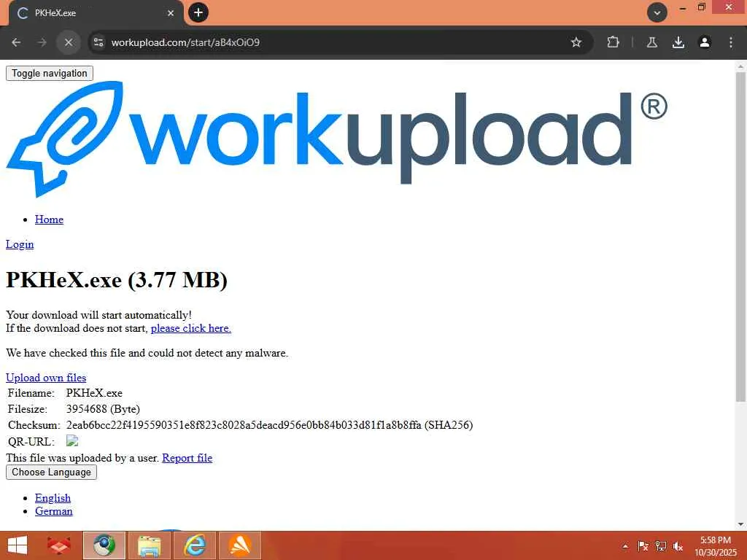Open the Login link
Image resolution: width=747 pixels, height=560 pixels.
(x=20, y=244)
